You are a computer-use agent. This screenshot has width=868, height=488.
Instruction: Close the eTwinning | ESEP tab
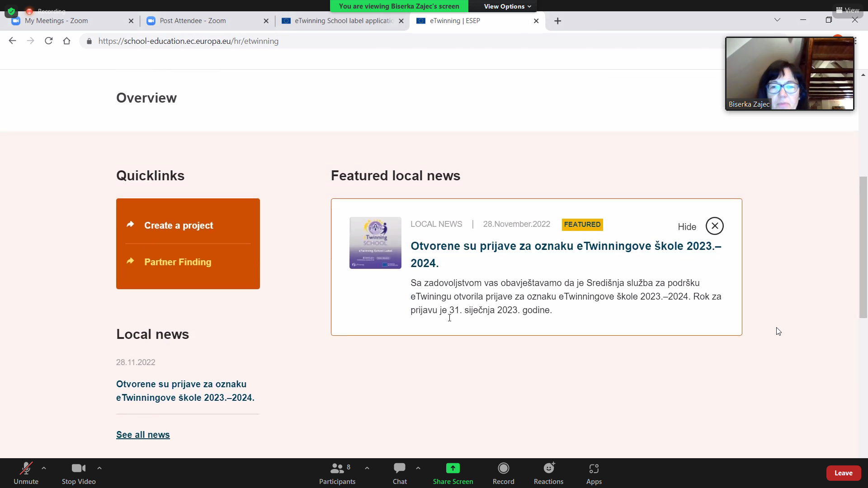tap(536, 21)
